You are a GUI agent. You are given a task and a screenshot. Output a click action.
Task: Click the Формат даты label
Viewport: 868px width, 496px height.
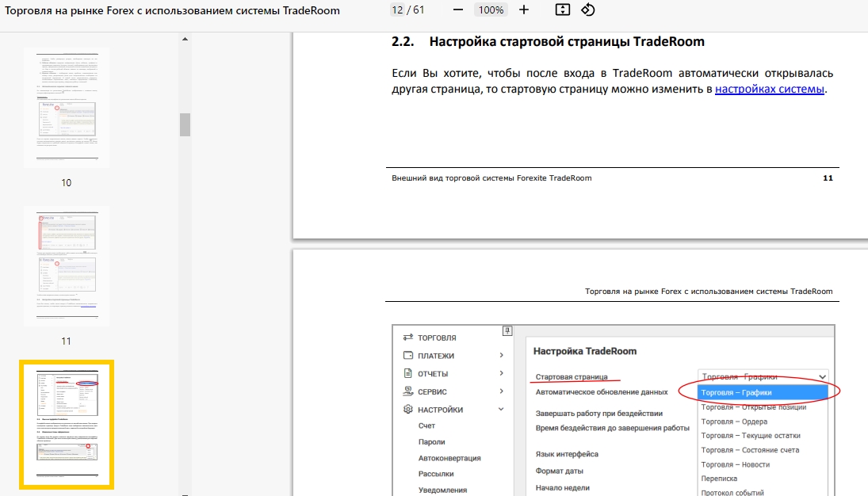point(559,471)
